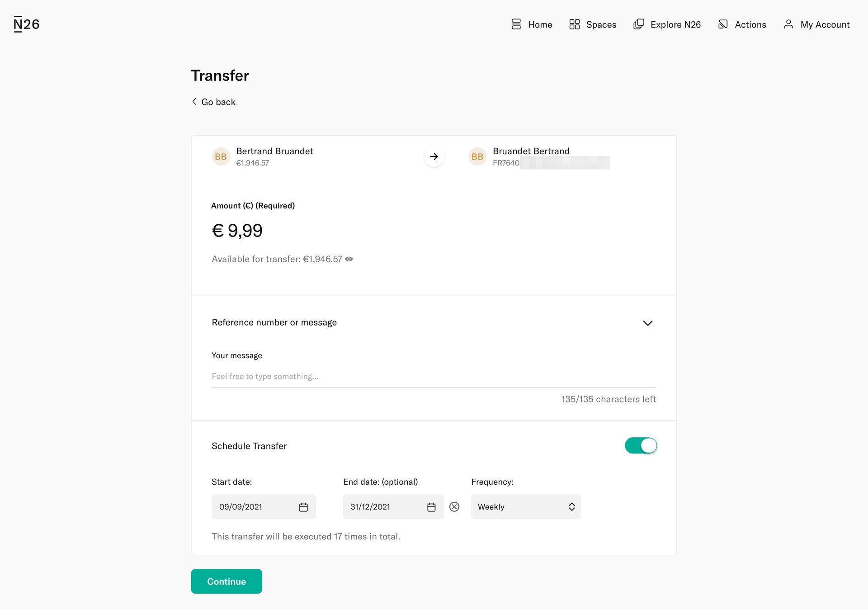Open Explore N26 via its icon
Viewport: 868px width, 609px height.
tap(638, 24)
